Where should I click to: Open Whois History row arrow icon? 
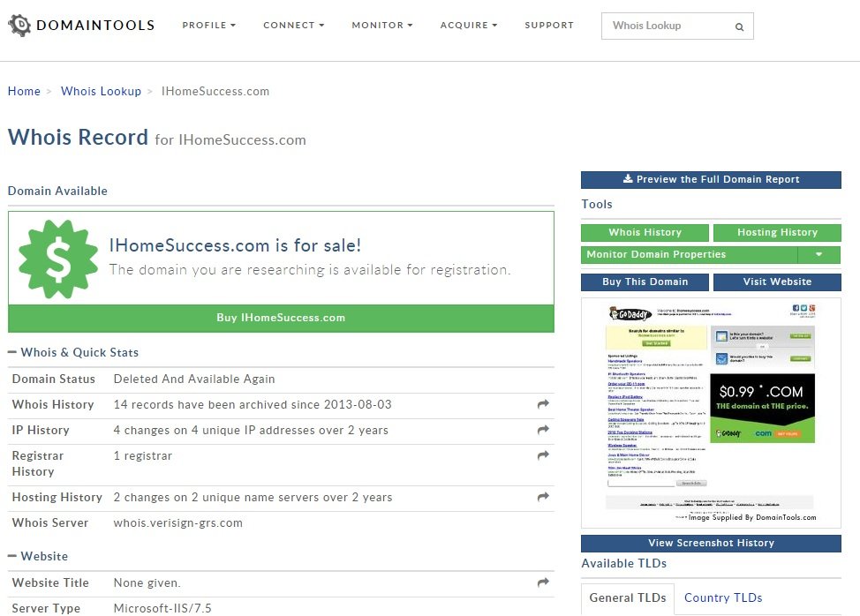[543, 404]
